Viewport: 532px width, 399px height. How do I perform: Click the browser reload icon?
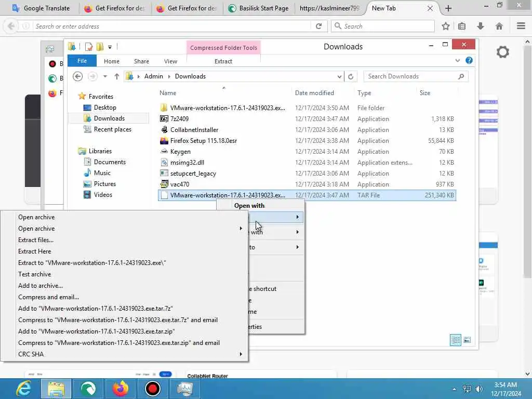(x=318, y=26)
